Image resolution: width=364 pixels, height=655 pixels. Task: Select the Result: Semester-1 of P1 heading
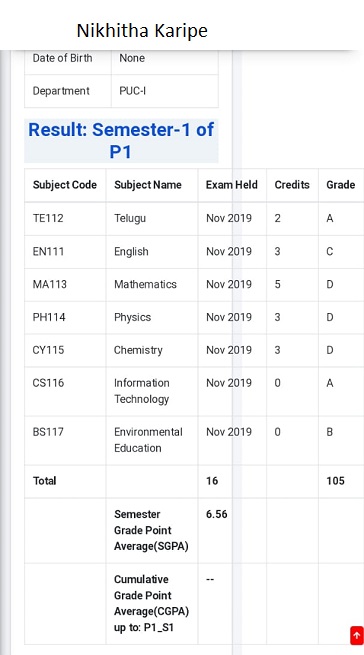121,141
